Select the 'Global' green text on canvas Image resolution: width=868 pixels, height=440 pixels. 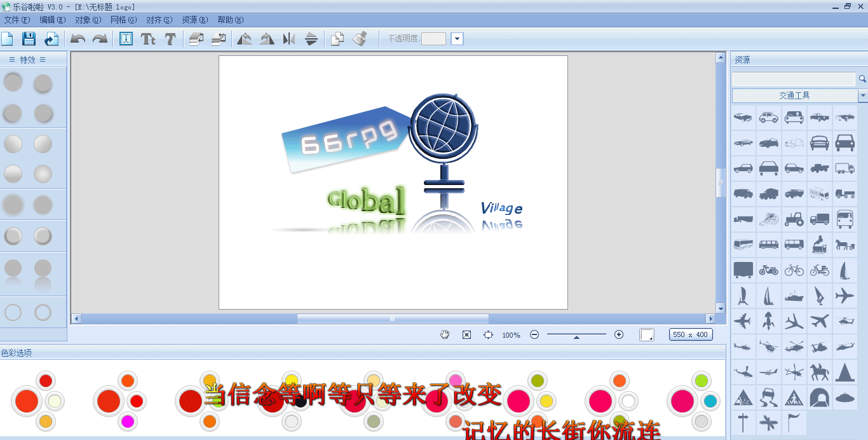click(x=366, y=200)
